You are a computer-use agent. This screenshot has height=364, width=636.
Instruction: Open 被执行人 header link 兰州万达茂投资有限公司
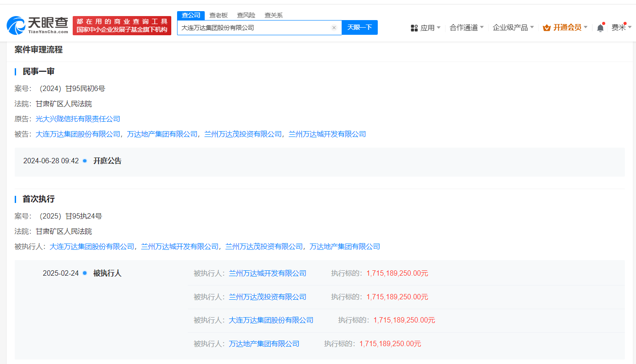pos(264,247)
